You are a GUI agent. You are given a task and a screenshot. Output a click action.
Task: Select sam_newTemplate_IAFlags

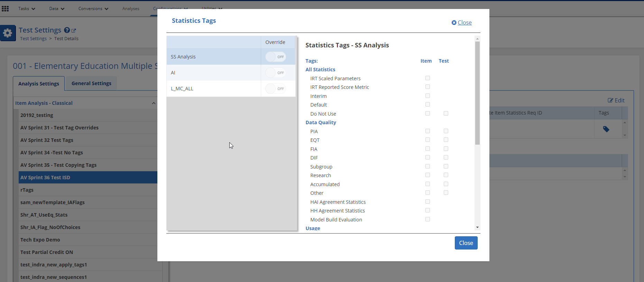pyautogui.click(x=88, y=202)
